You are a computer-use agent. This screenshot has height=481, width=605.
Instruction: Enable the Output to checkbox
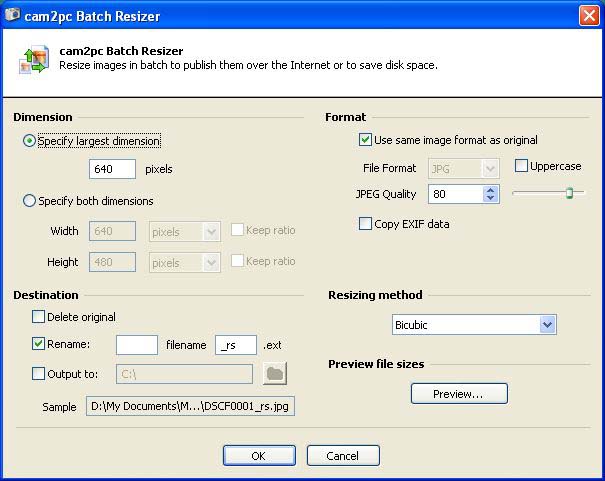click(x=38, y=373)
